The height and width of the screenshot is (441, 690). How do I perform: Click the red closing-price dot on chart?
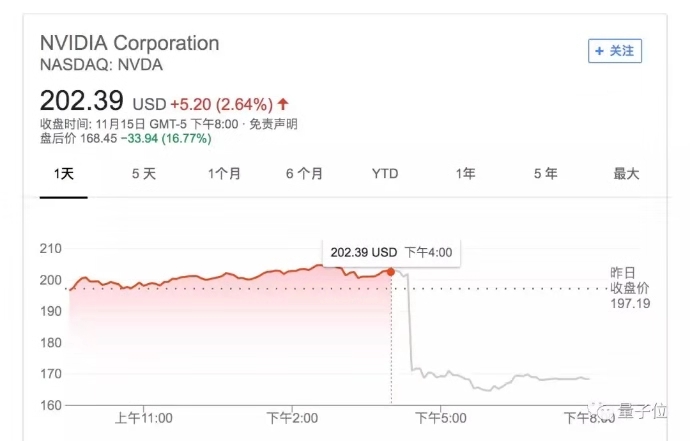click(390, 271)
